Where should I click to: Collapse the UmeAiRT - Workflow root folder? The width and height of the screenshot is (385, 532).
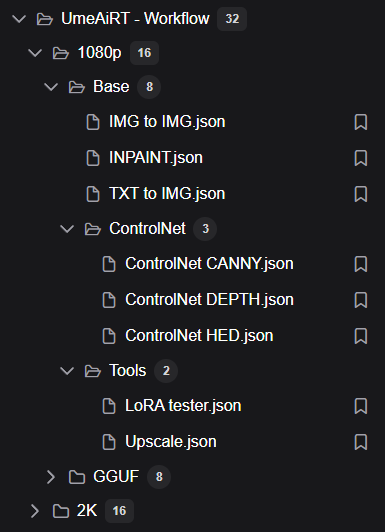[19, 19]
